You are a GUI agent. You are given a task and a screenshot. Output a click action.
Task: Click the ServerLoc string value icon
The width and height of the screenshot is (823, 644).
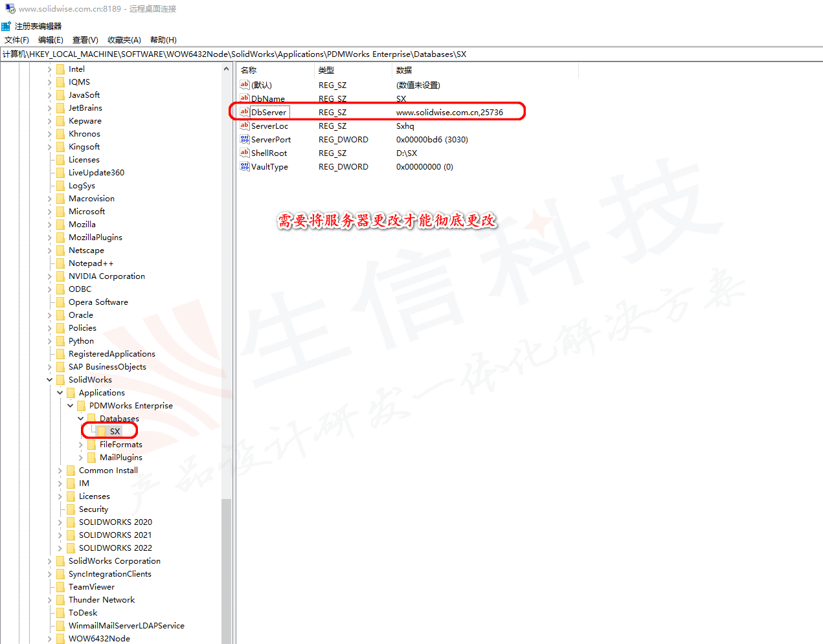tap(244, 126)
